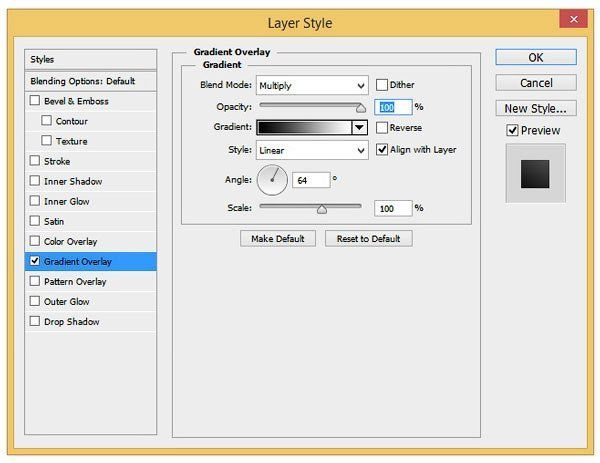Image resolution: width=600 pixels, height=463 pixels.
Task: Select the Inner Shadow style label
Action: pos(73,181)
